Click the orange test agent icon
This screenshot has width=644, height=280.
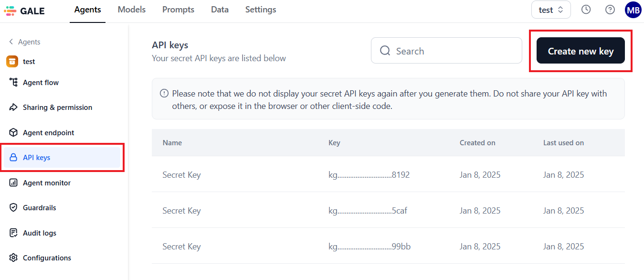pos(12,61)
